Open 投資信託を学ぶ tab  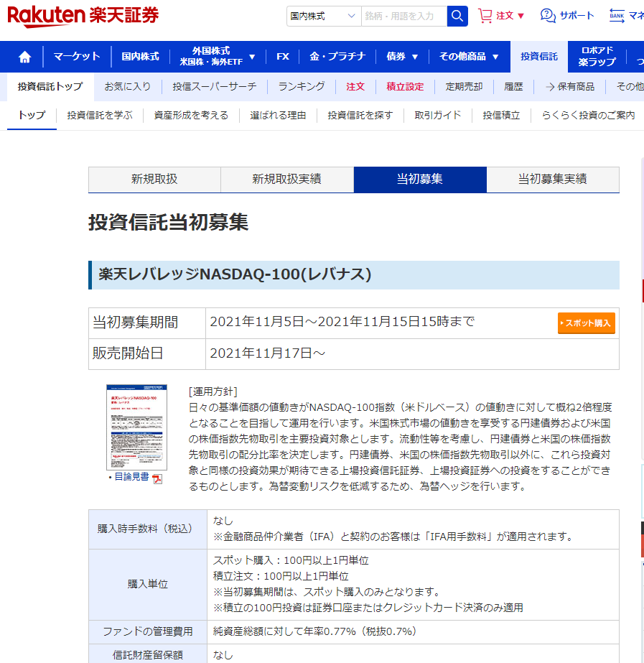(x=100, y=116)
